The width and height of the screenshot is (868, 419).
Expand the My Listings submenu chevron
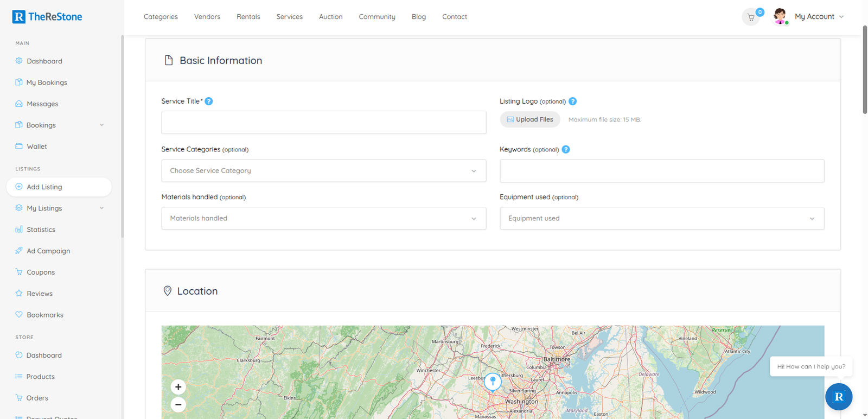(101, 208)
